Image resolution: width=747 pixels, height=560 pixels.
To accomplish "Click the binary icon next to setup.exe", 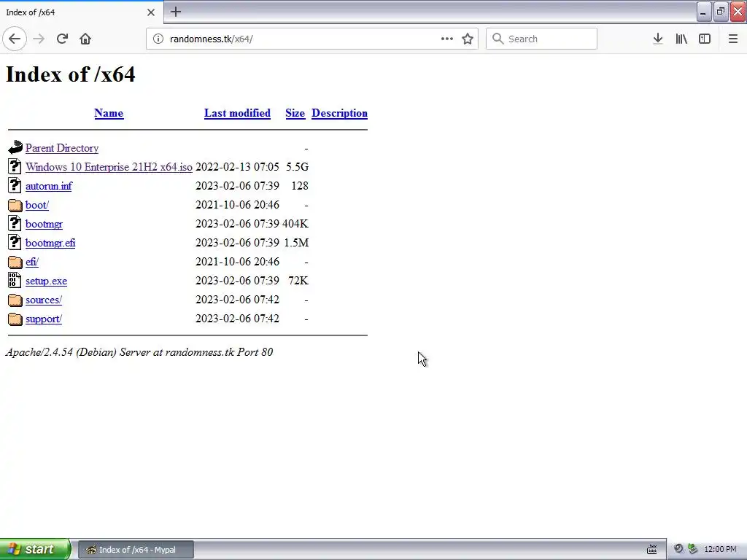I will (15, 280).
